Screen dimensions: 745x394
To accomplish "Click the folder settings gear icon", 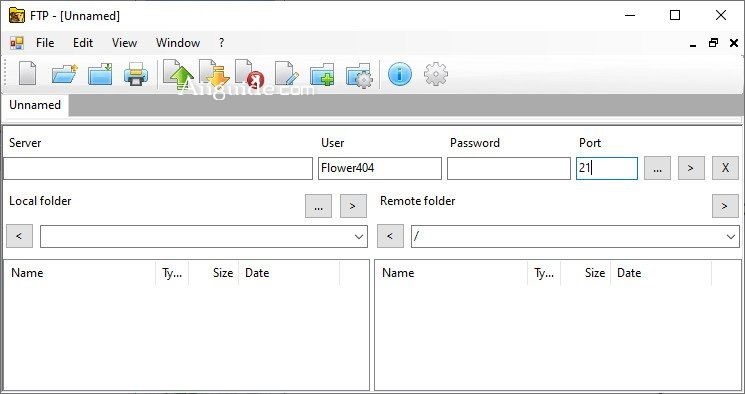I will (360, 75).
